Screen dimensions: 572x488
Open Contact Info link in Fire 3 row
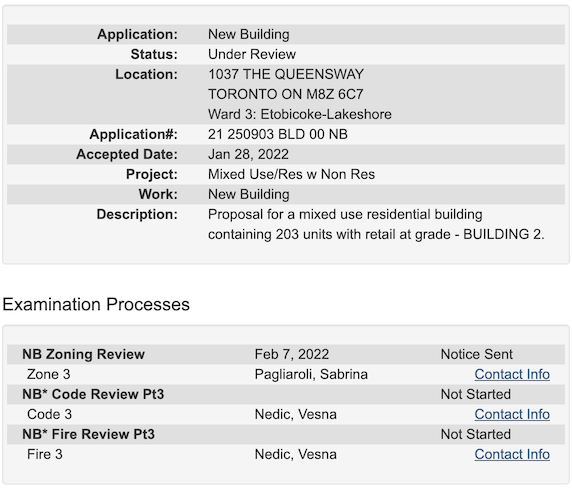[x=512, y=454]
